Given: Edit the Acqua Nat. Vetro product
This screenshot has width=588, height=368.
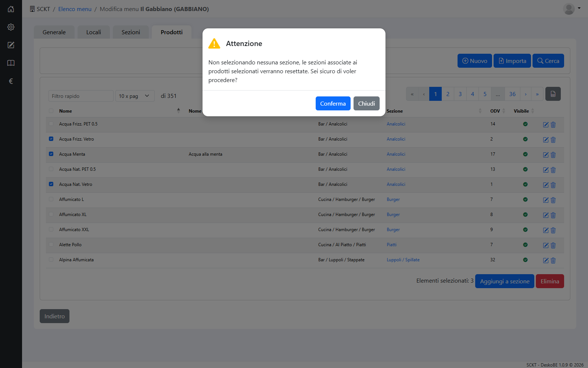Looking at the screenshot, I should tap(546, 185).
